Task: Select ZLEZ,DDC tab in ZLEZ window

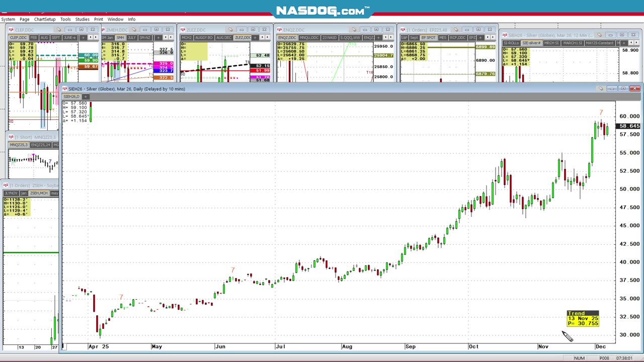Action: pos(243,38)
